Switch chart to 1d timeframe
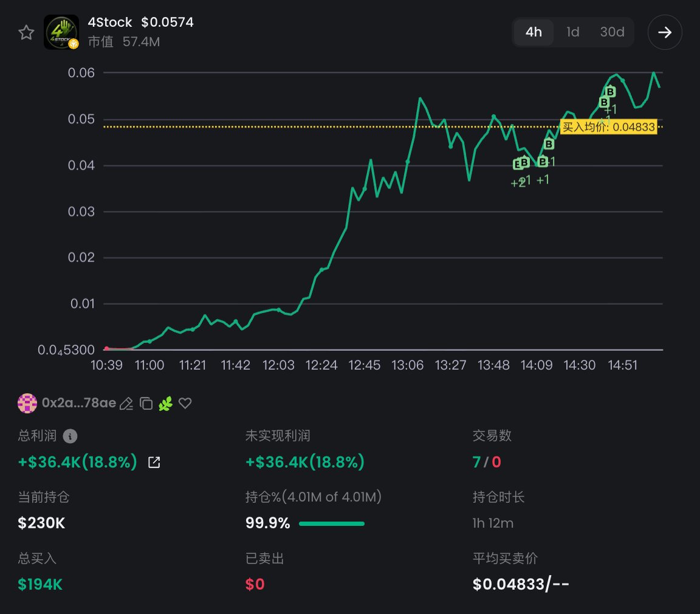 pos(573,32)
